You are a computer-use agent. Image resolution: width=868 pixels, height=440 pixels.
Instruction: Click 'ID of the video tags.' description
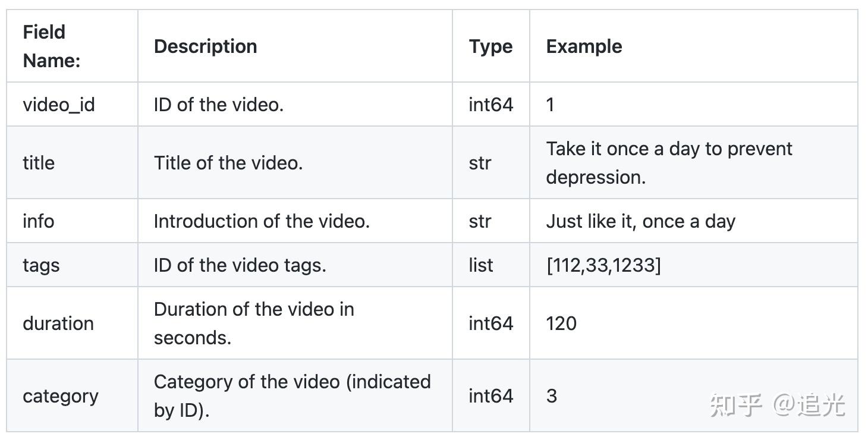240,265
